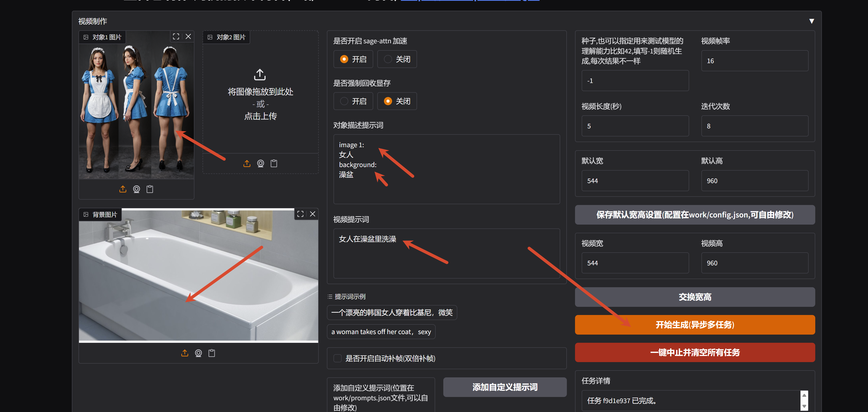Click upload icon below 背景图片
Screen dimensions: 868x412
click(185, 353)
